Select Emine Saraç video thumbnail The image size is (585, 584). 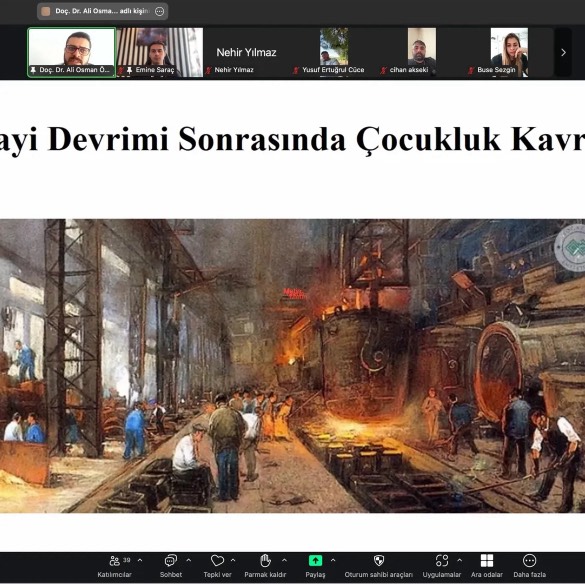tap(160, 52)
